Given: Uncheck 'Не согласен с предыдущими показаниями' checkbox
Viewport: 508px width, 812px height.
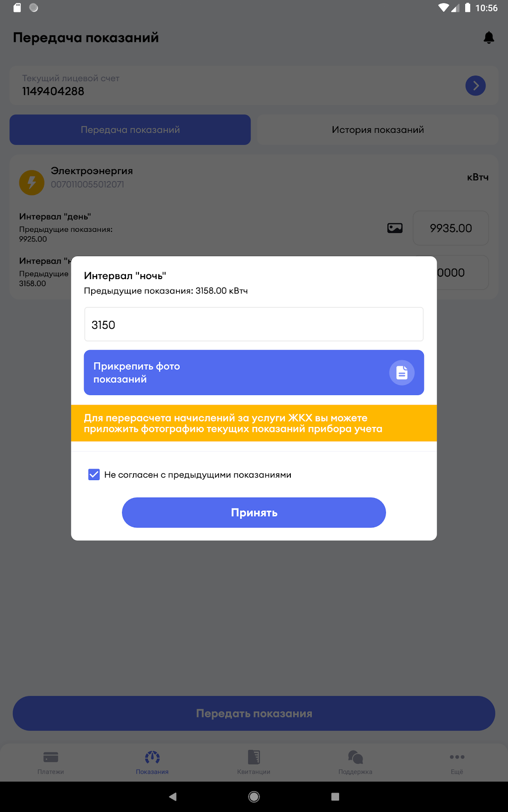Looking at the screenshot, I should 94,475.
